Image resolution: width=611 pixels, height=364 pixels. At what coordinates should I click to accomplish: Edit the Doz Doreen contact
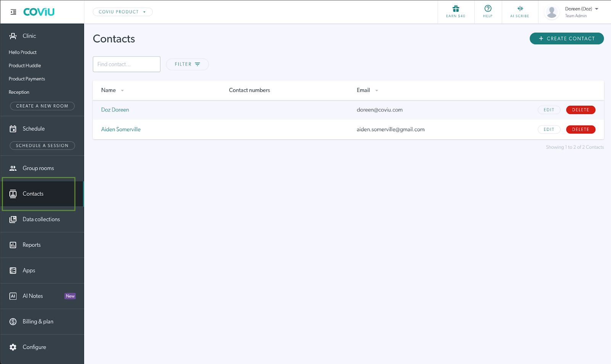(549, 110)
